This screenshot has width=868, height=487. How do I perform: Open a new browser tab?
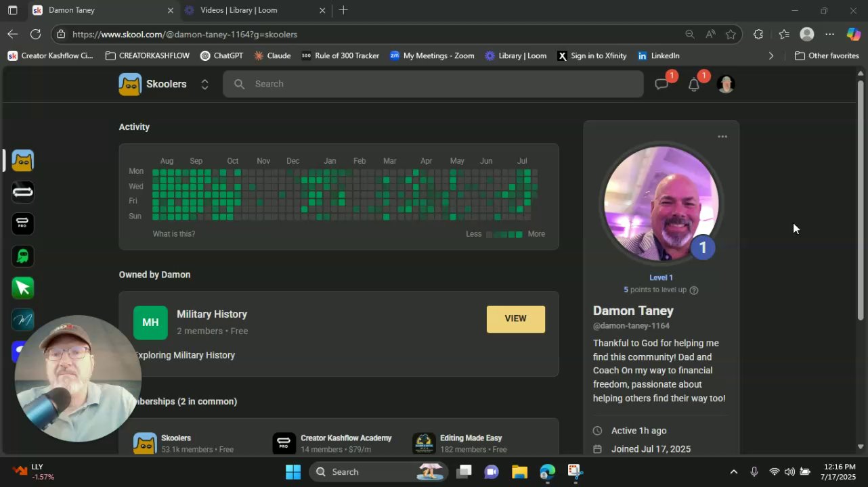point(343,10)
